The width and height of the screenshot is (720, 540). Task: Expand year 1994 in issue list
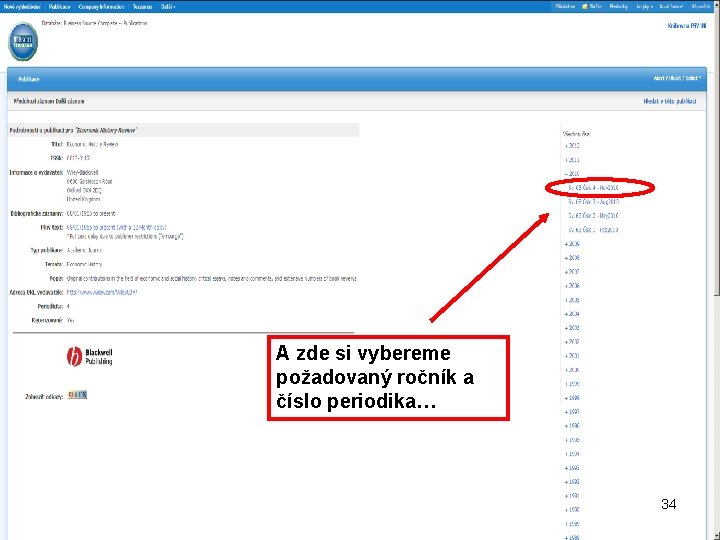(572, 454)
